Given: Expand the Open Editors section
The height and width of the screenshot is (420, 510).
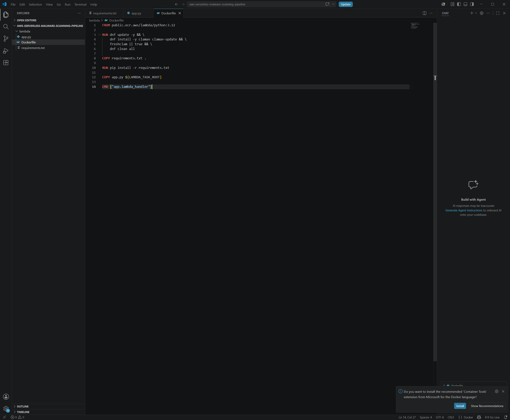Looking at the screenshot, I should click(x=48, y=20).
